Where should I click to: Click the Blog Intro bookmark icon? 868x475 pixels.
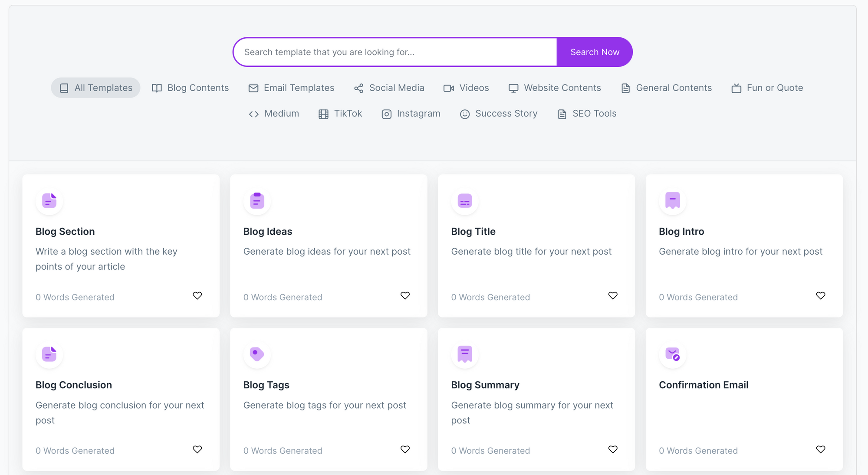[672, 201]
